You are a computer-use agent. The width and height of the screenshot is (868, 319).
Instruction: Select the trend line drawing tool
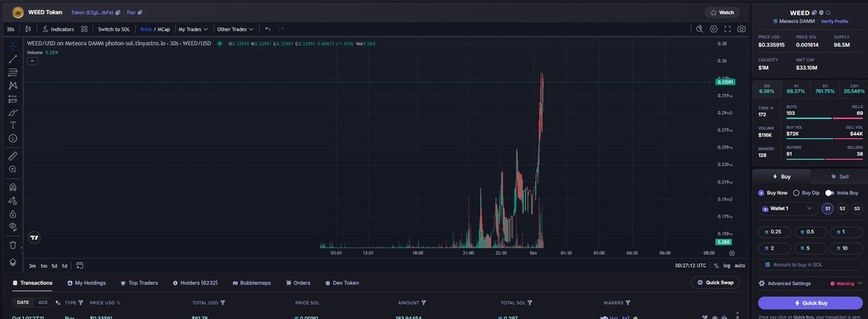point(12,59)
